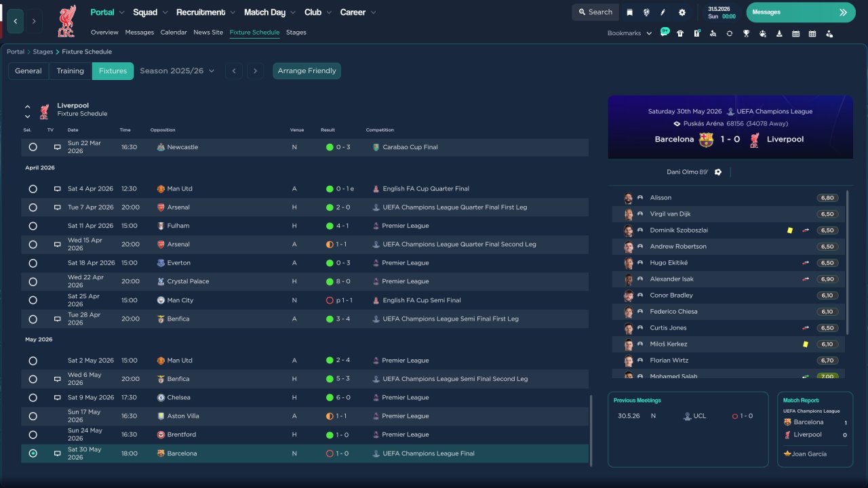Switch to the Training tab
The image size is (868, 488).
coord(71,71)
